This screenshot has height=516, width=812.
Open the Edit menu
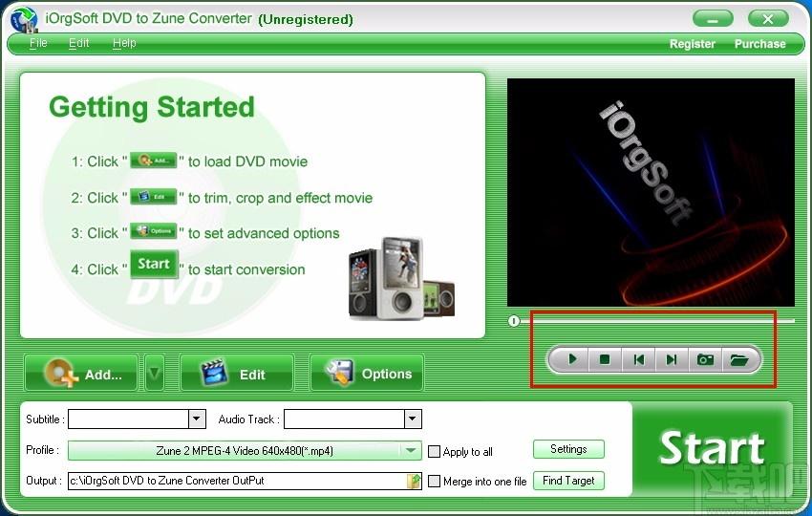(x=78, y=43)
